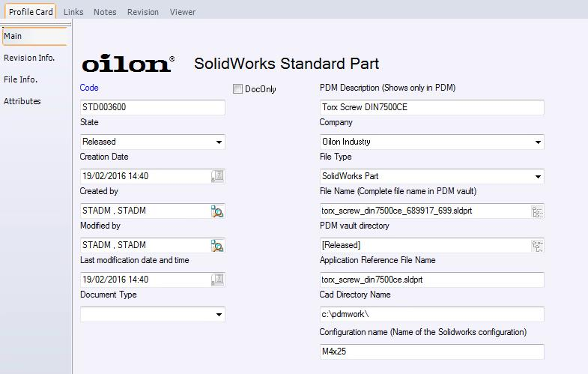Click the PDM Description (Shows only in PDM) label
Image resolution: width=588 pixels, height=374 pixels.
click(387, 88)
